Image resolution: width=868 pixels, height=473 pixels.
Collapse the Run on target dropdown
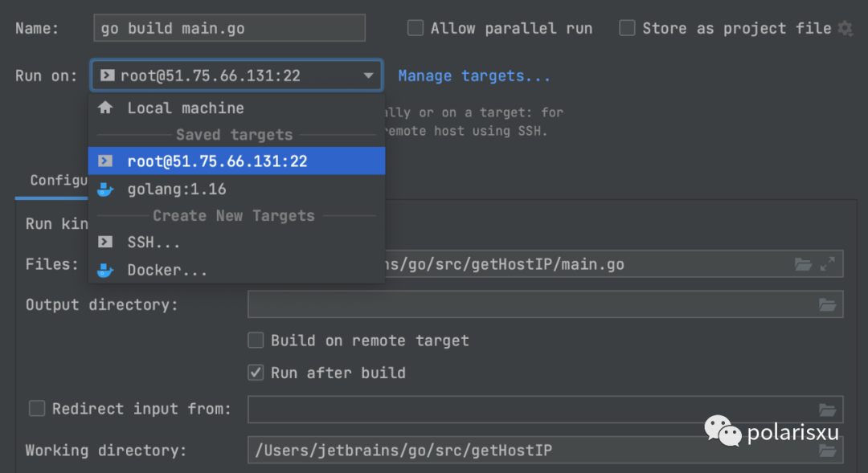click(369, 76)
